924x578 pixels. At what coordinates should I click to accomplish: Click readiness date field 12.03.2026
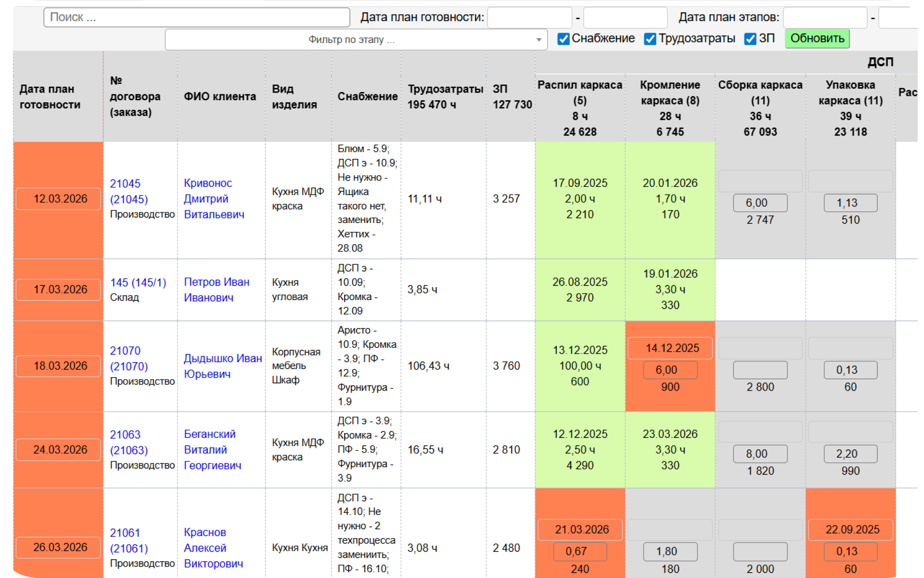59,199
